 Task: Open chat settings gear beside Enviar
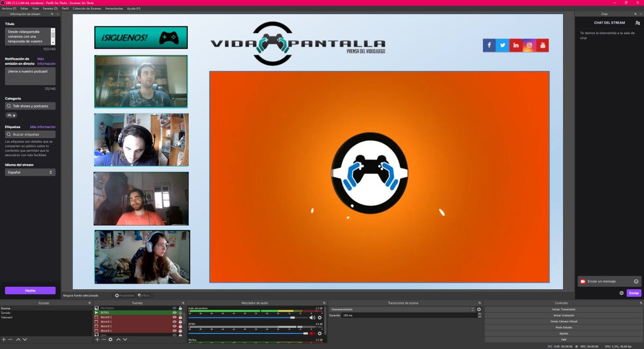click(x=621, y=293)
